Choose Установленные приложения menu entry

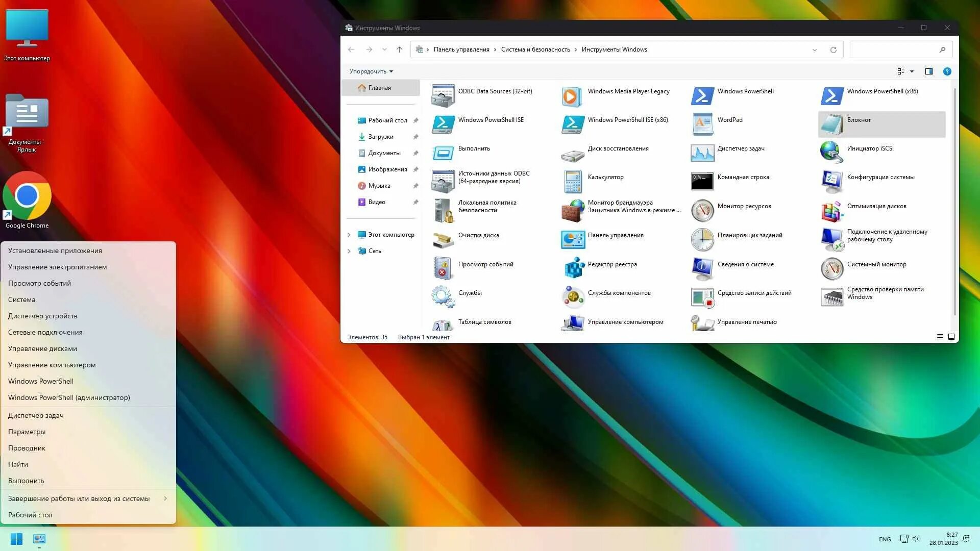[88, 251]
